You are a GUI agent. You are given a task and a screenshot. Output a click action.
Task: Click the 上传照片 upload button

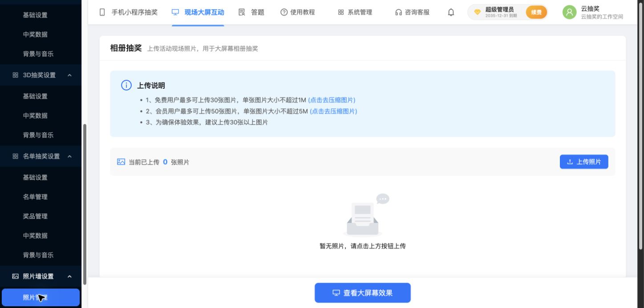pos(584,162)
